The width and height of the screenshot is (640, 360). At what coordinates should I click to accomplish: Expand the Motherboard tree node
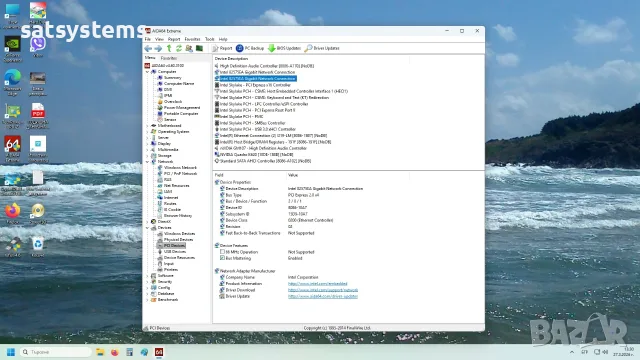(x=147, y=126)
